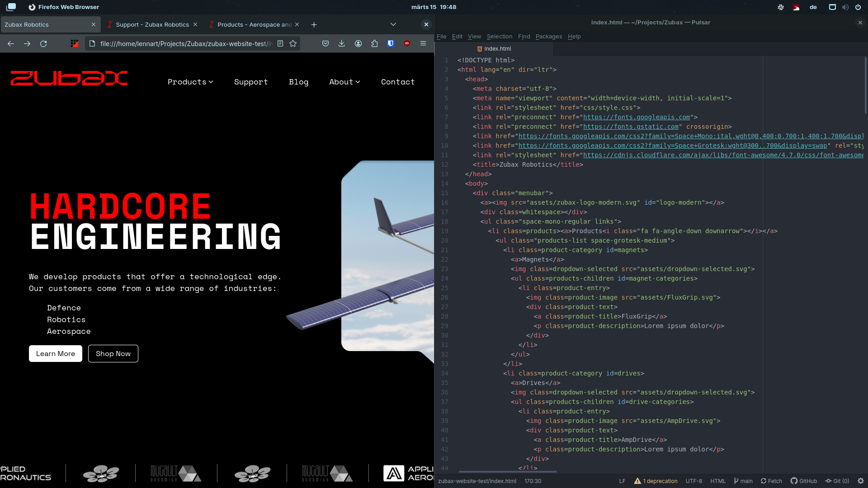Open the File menu in Pulsar

[441, 37]
